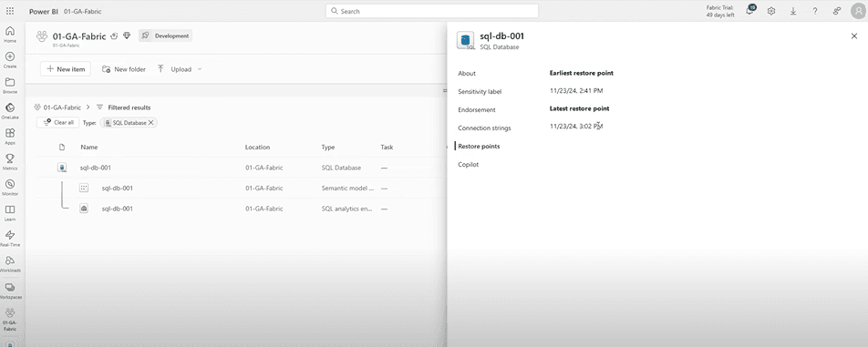
Task: Click the feedback icon in the header
Action: point(836,11)
